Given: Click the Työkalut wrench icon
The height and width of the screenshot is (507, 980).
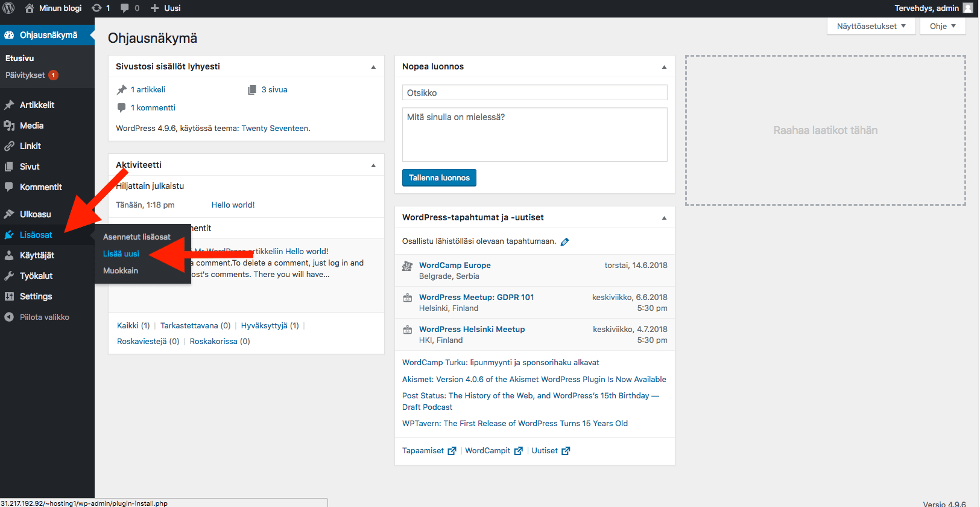Looking at the screenshot, I should tap(9, 276).
